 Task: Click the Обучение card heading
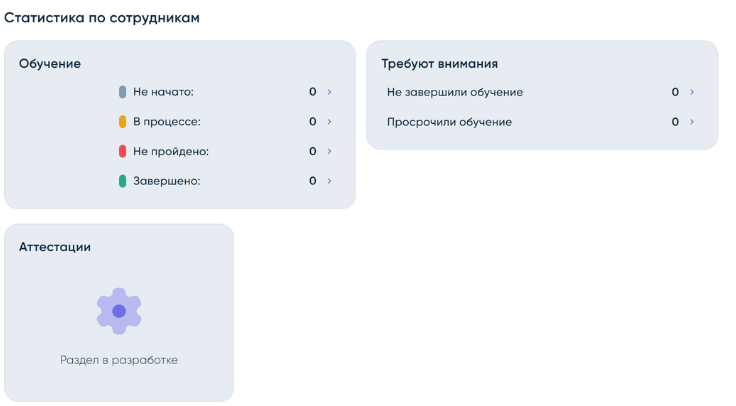click(x=50, y=63)
